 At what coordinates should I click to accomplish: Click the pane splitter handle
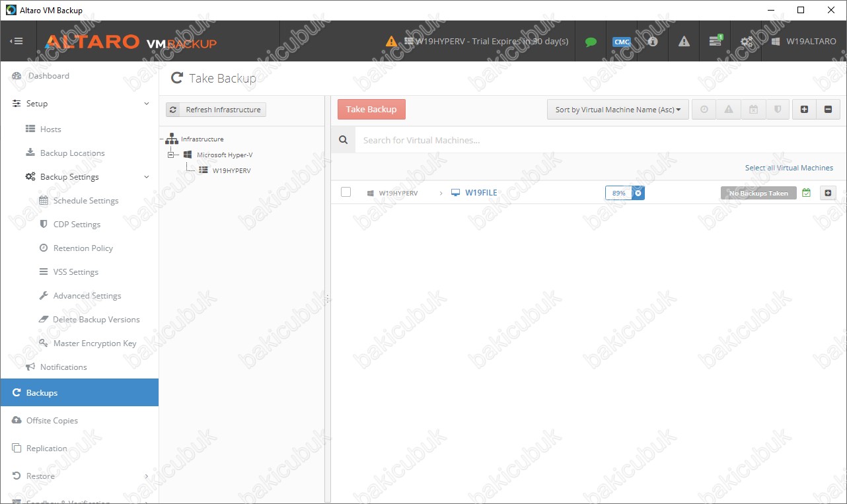327,299
